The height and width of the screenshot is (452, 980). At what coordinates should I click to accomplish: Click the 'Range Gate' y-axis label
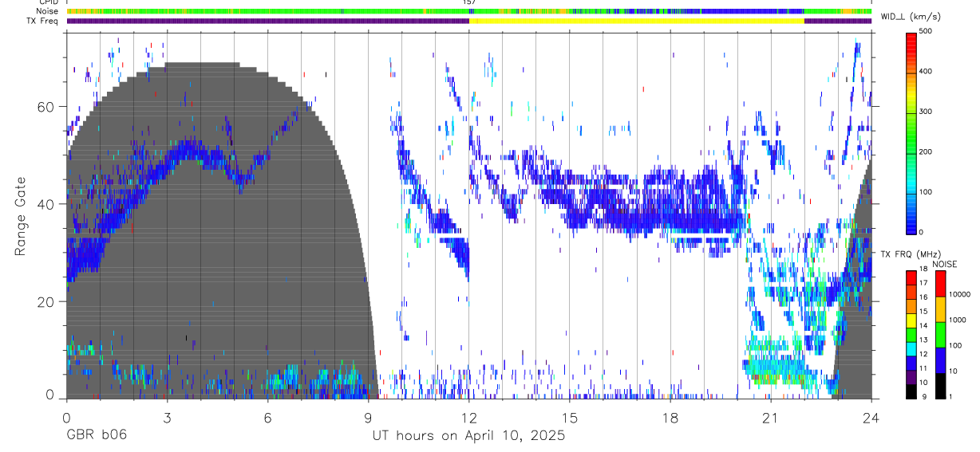click(x=19, y=216)
